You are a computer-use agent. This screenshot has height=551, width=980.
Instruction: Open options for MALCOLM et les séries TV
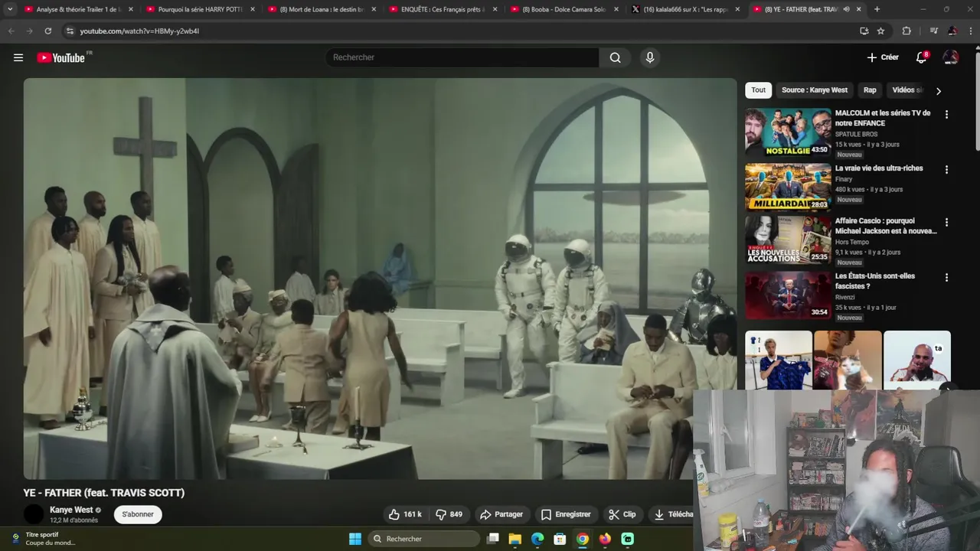946,115
